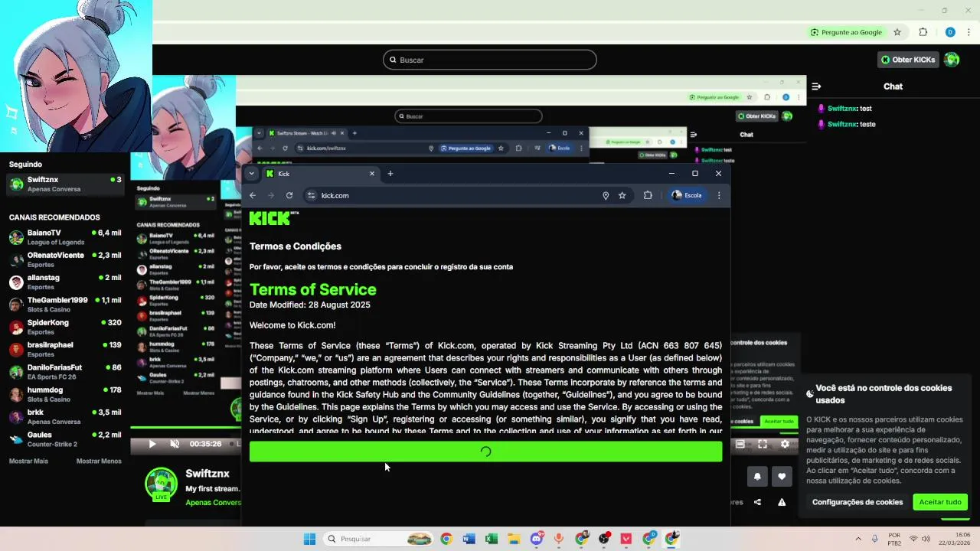
Task: Open tab search chevron in Kick popup window
Action: click(251, 174)
